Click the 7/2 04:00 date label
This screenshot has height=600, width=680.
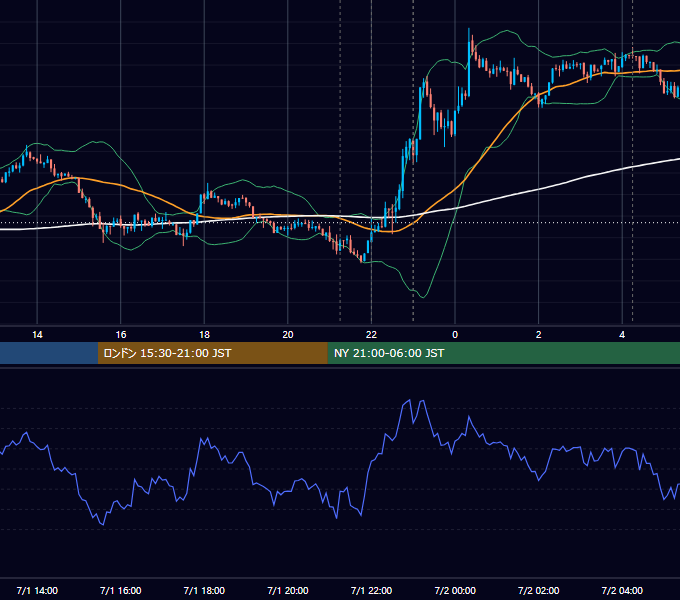pos(622,590)
